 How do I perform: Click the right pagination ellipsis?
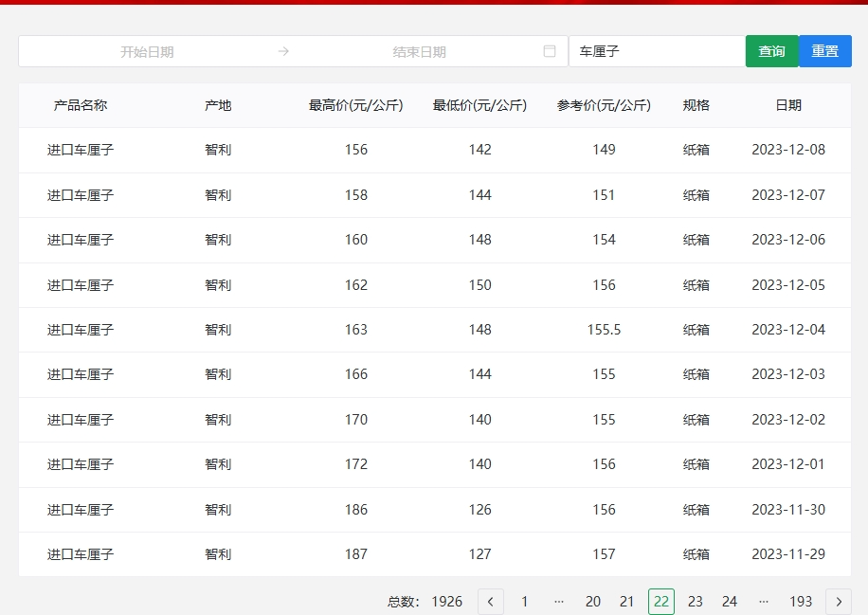(x=764, y=602)
